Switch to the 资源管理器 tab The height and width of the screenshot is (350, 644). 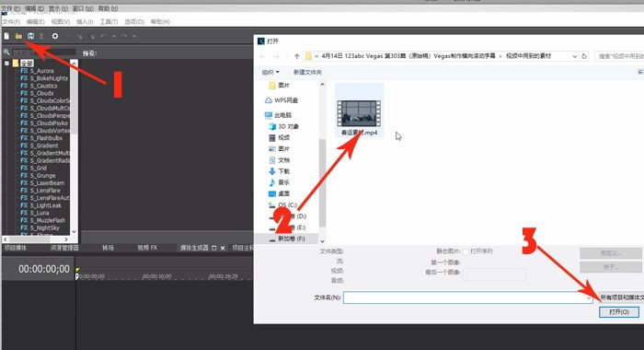click(64, 248)
